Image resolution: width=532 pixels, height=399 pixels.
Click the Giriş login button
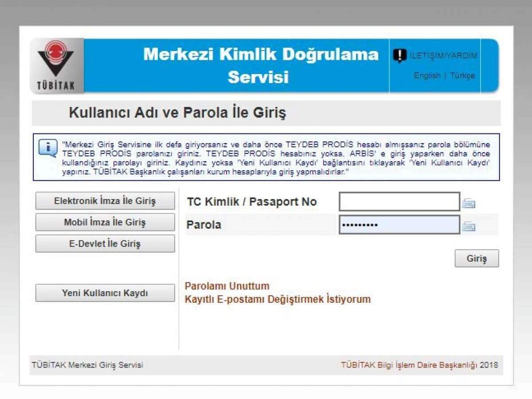pos(477,258)
